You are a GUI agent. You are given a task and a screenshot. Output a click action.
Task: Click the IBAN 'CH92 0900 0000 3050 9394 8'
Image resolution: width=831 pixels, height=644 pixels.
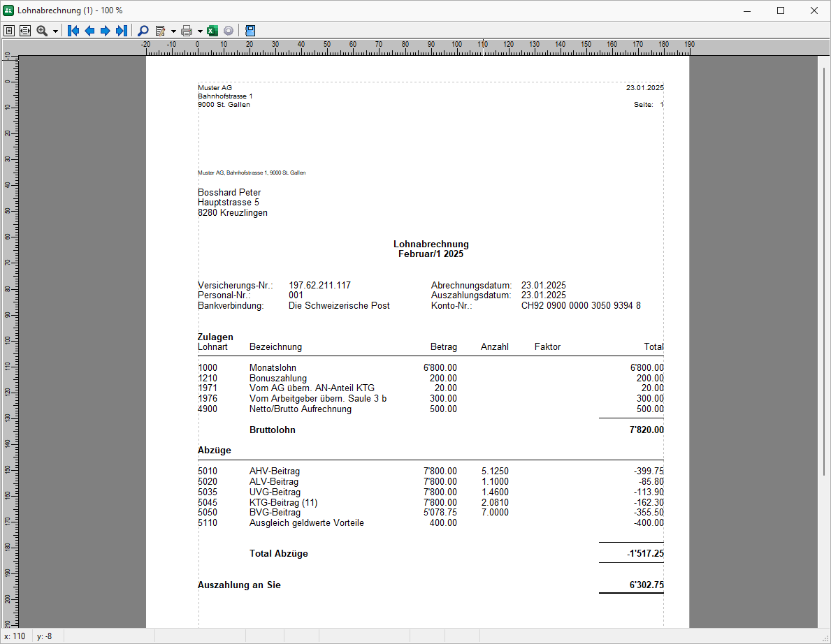[x=581, y=305]
